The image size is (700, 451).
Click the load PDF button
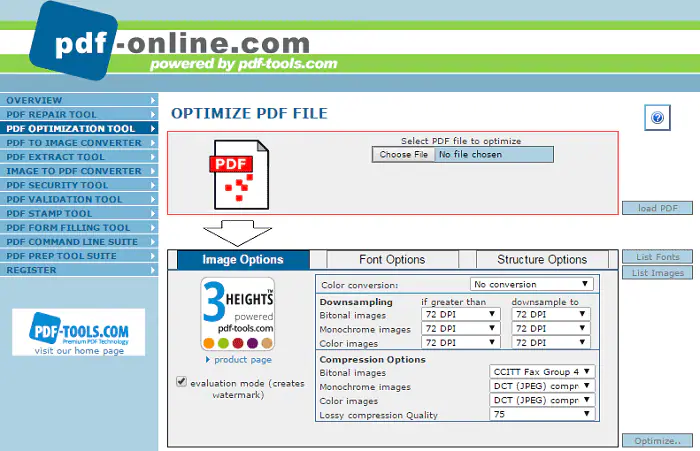coord(657,208)
